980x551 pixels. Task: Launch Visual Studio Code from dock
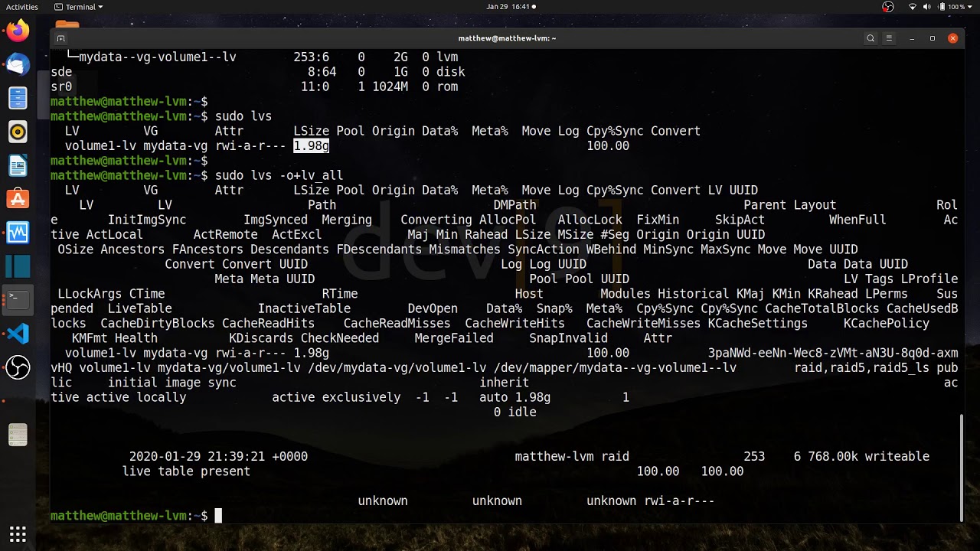pyautogui.click(x=18, y=333)
